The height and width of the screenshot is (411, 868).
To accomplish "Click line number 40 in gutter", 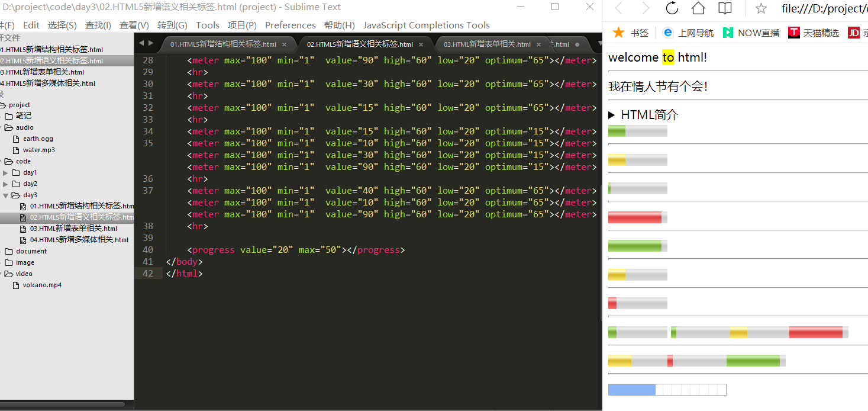I will pos(148,250).
